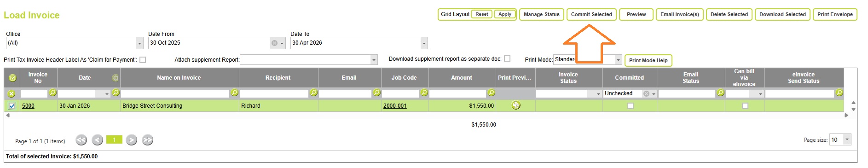The height and width of the screenshot is (168, 868).
Task: Sort by Invoice No column header
Action: (x=38, y=78)
